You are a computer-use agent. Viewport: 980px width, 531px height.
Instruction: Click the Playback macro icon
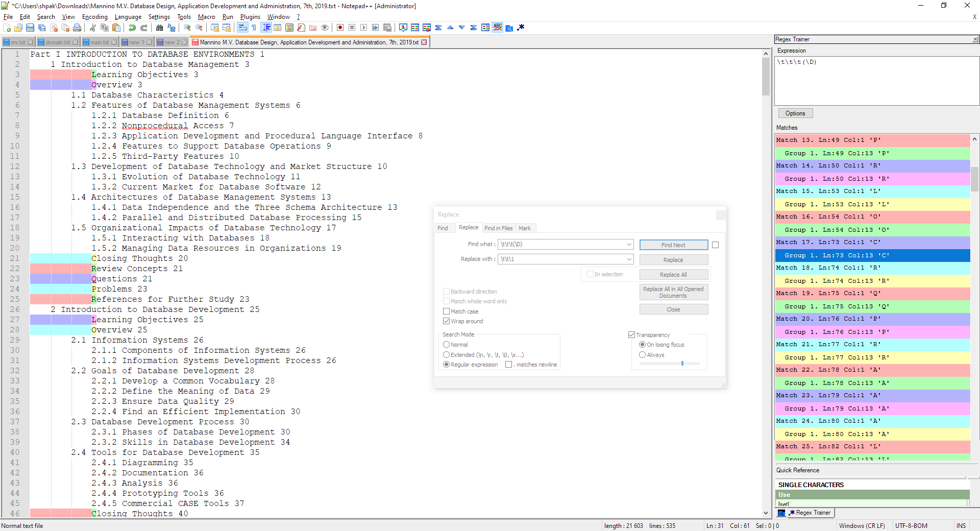point(364,28)
